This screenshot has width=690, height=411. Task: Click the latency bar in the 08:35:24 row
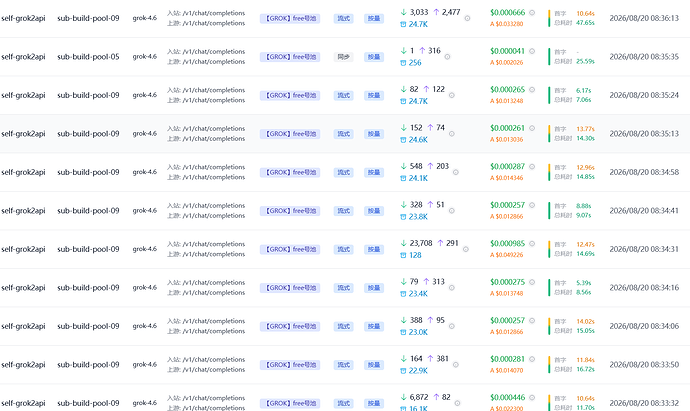[x=549, y=95]
